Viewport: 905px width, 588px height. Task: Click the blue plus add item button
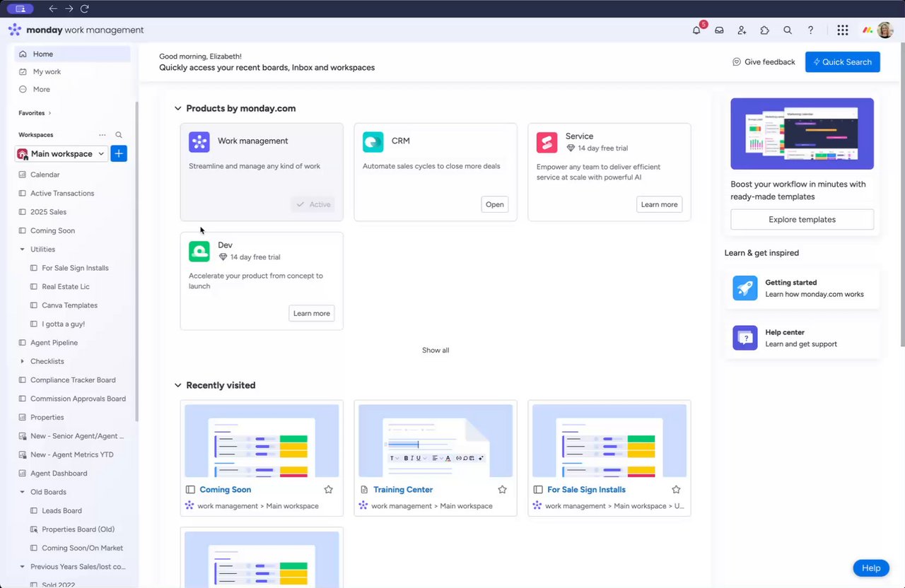(x=119, y=153)
